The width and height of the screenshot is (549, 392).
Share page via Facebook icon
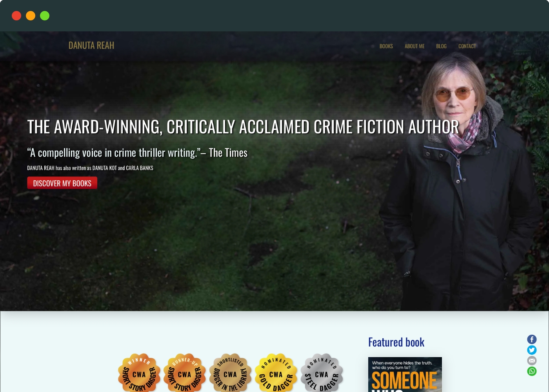pos(532,339)
